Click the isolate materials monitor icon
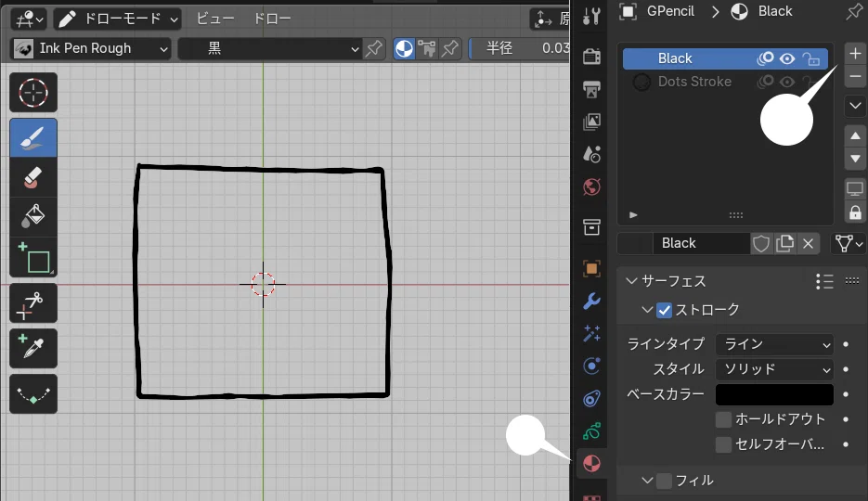 tap(855, 189)
